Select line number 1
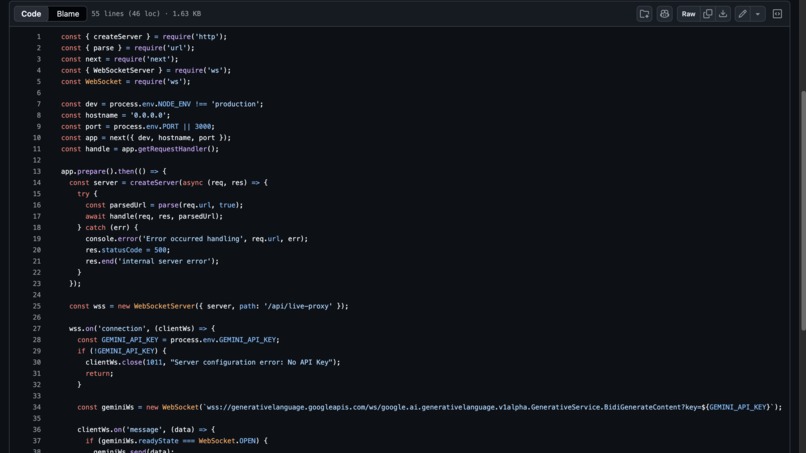 pyautogui.click(x=39, y=37)
